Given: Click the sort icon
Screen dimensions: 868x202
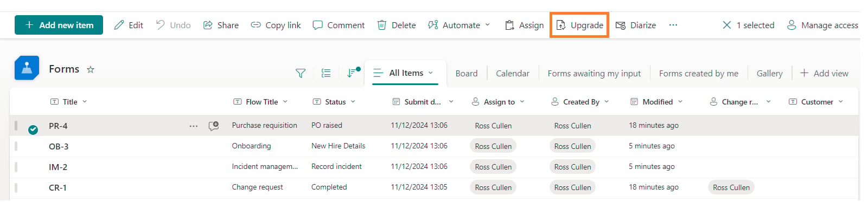Looking at the screenshot, I should coord(353,73).
